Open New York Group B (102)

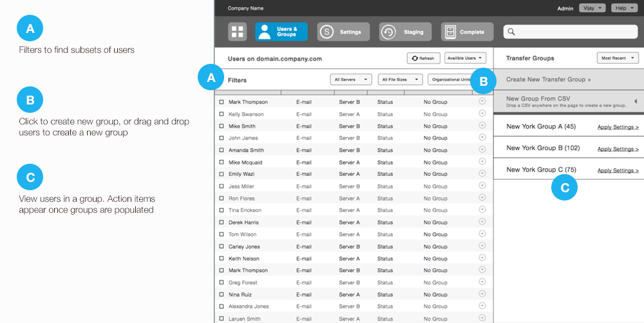click(x=543, y=148)
